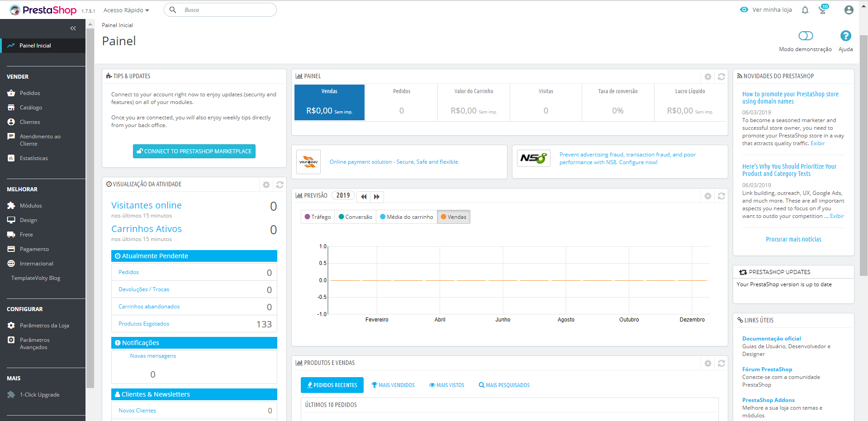The width and height of the screenshot is (868, 421).
Task: Toggle Modo demonstração switch
Action: tap(806, 36)
